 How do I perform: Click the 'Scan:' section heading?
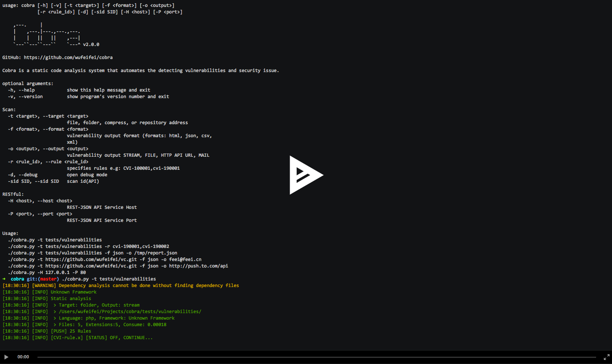(x=9, y=110)
